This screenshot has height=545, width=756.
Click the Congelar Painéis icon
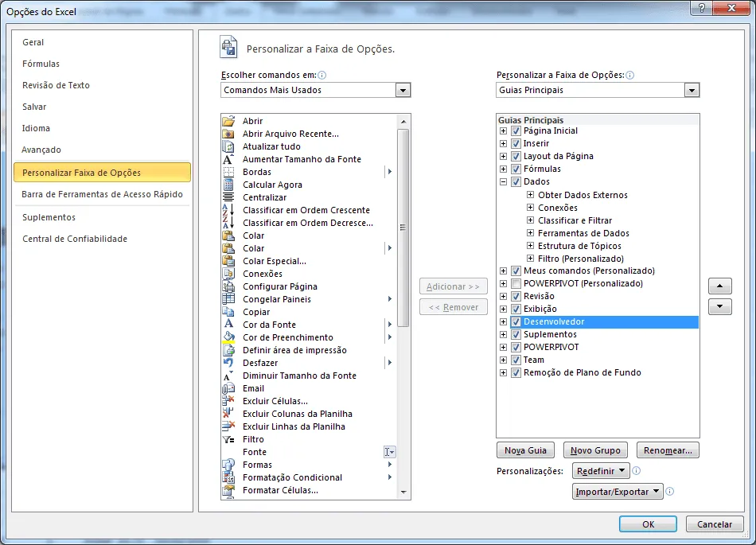228,299
